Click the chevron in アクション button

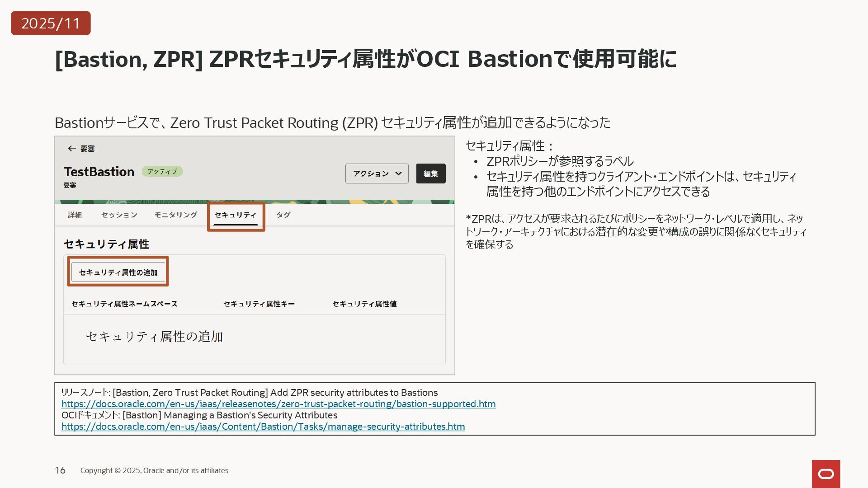coord(398,174)
